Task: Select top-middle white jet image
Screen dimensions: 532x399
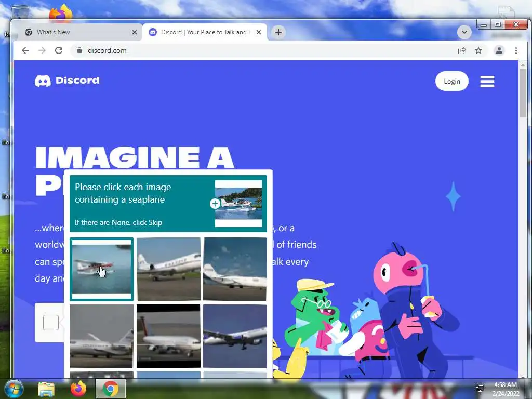Action: click(168, 269)
